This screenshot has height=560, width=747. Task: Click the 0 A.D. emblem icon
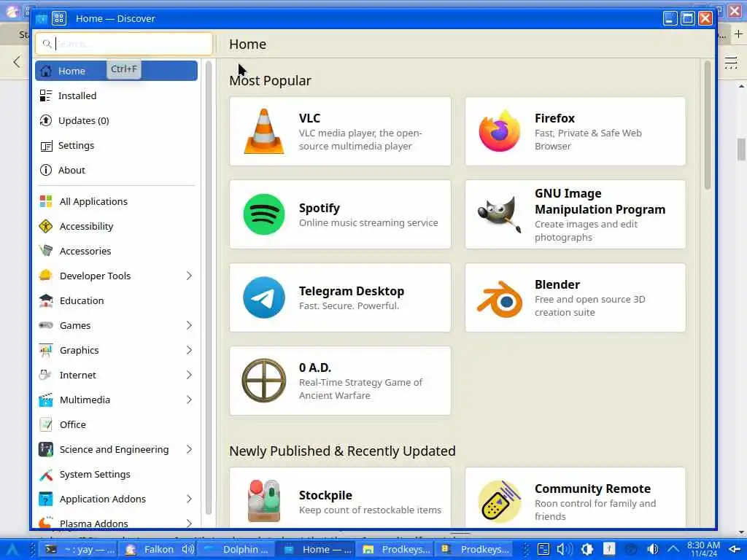264,381
